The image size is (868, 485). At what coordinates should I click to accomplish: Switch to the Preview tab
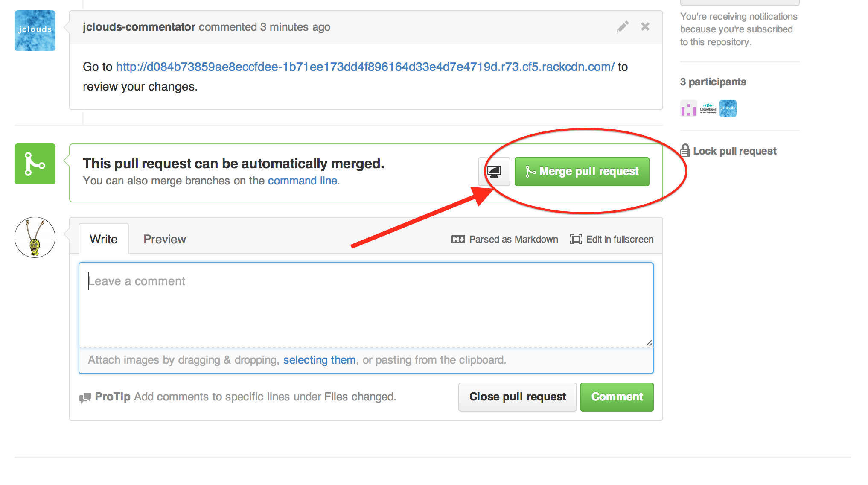165,239
